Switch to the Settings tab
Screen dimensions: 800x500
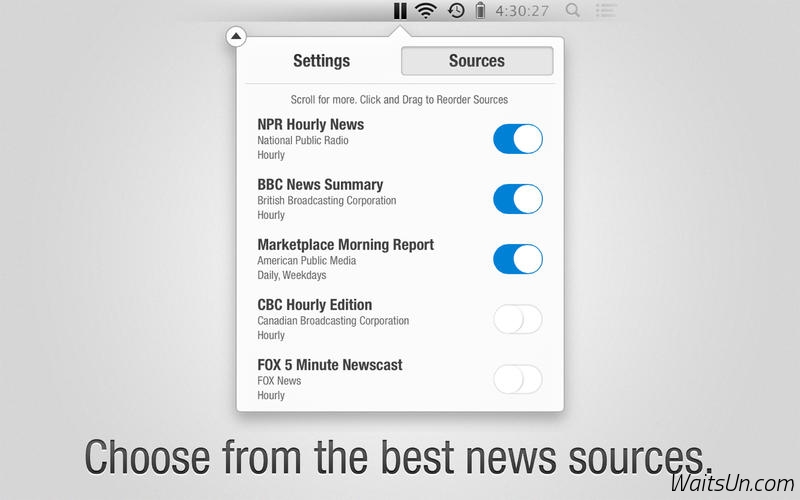point(321,61)
